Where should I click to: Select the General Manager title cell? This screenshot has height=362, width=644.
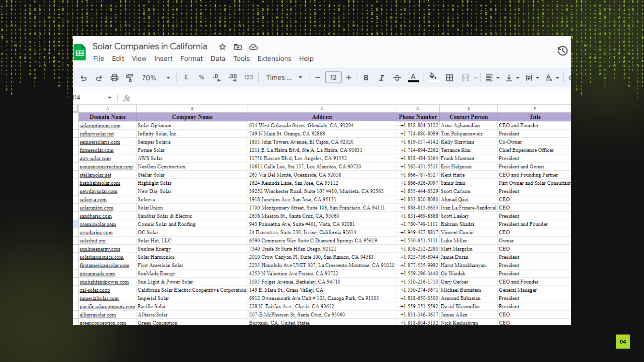pyautogui.click(x=534, y=290)
